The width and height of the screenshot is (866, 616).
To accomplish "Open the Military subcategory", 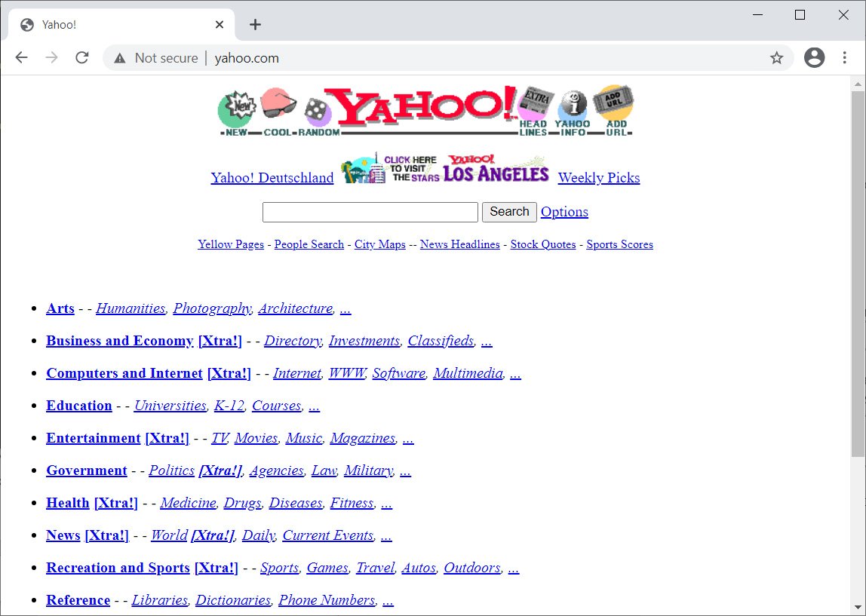I will click(368, 470).
